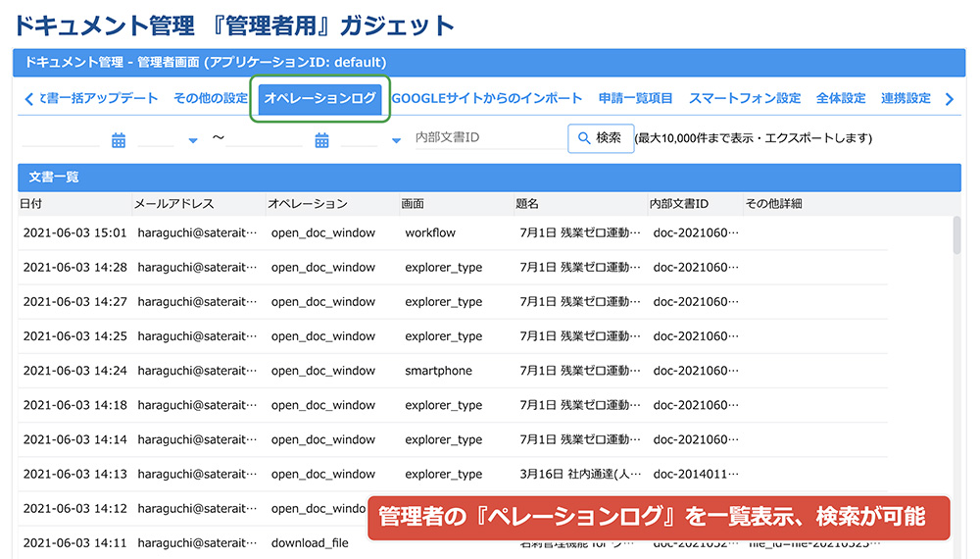The image size is (980, 559).
Task: Focus the 内部文書ID input field
Action: [485, 138]
